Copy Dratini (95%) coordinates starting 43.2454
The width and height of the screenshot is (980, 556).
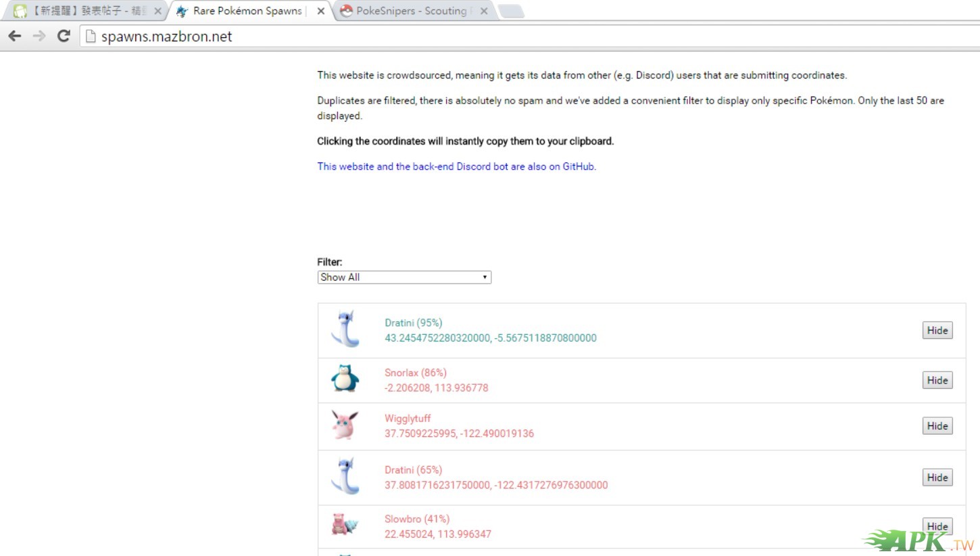pyautogui.click(x=491, y=338)
